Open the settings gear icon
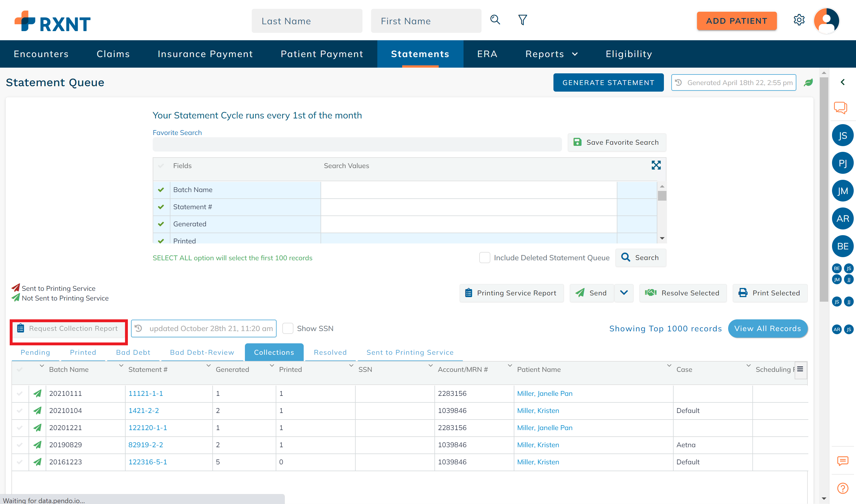 [x=799, y=20]
